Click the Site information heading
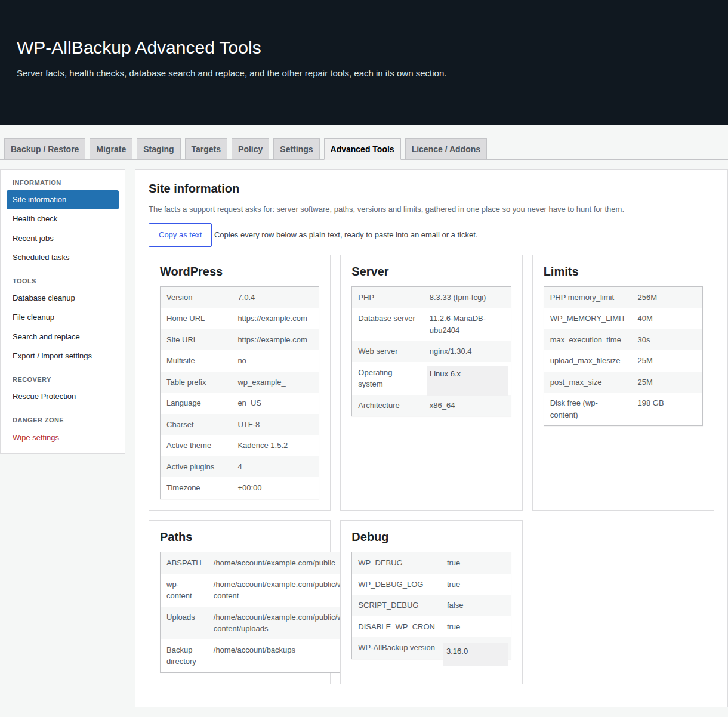728x717 pixels. (194, 188)
